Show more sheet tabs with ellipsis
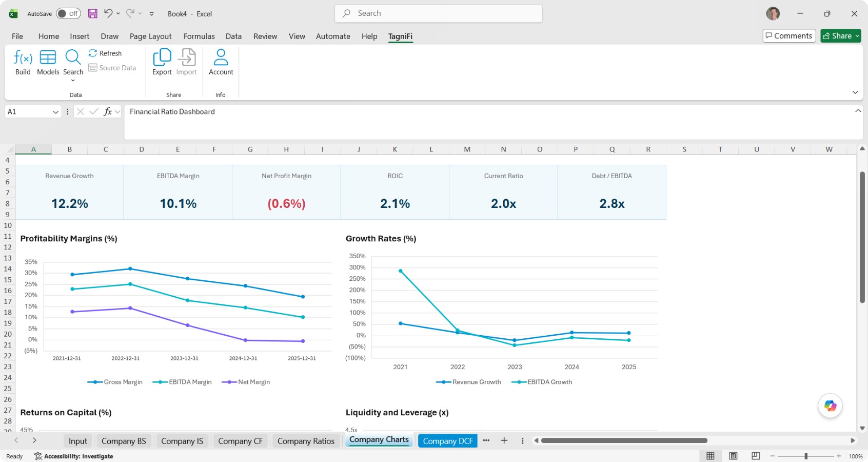Viewport: 868px width, 462px height. (486, 440)
